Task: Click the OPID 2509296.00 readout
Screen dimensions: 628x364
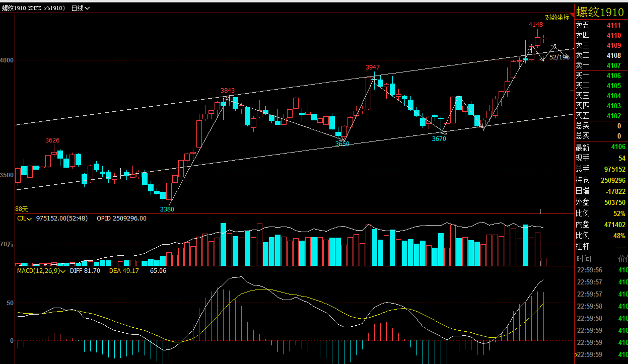Action: (x=121, y=219)
